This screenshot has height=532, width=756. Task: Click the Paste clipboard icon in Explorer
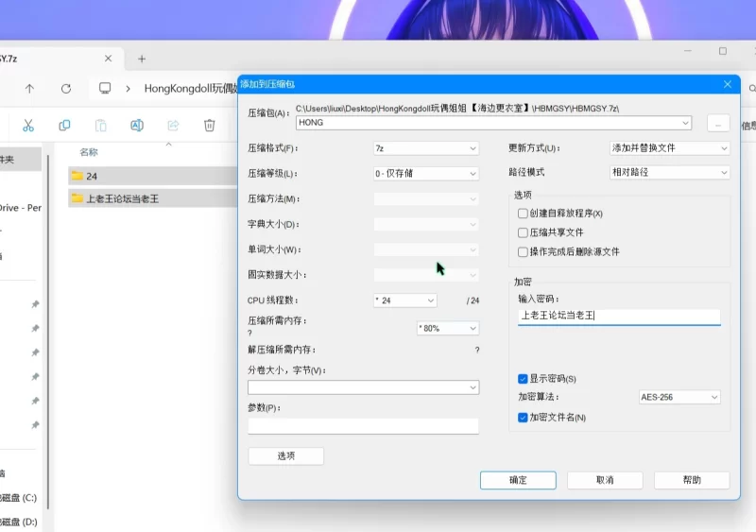click(x=100, y=126)
